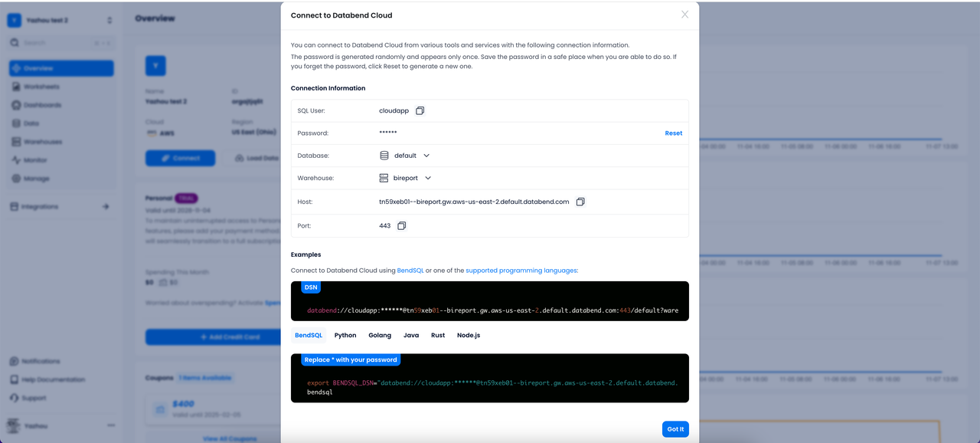Click the database icon beside default
Viewport: 980px width, 443px height.
click(x=384, y=156)
